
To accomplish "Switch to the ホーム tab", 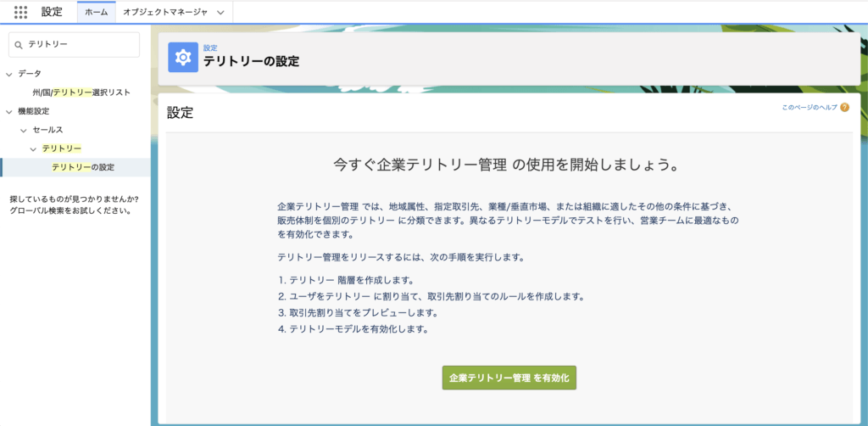I will tap(97, 12).
